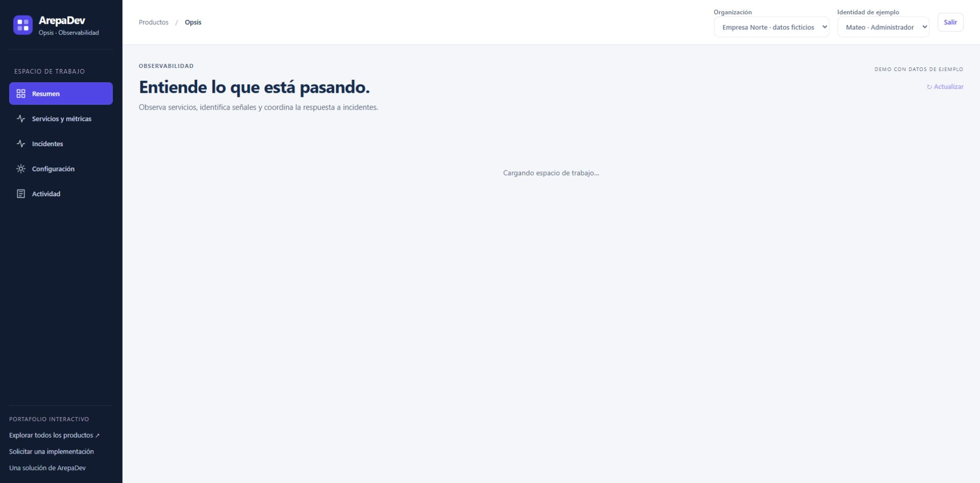Click the PORTAFOLIO INTERACTIVO heading

pyautogui.click(x=49, y=419)
